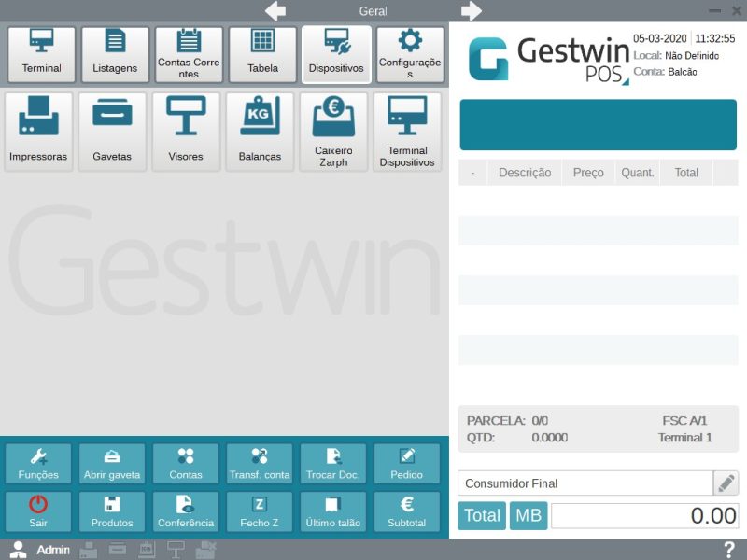Navigate to previous panel with left arrow

coord(275,11)
